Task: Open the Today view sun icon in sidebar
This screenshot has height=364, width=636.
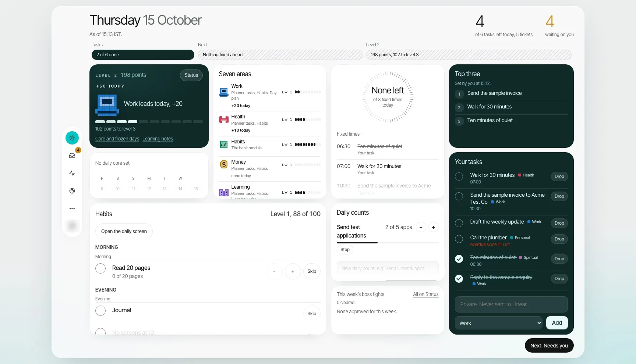Action: coord(72,138)
